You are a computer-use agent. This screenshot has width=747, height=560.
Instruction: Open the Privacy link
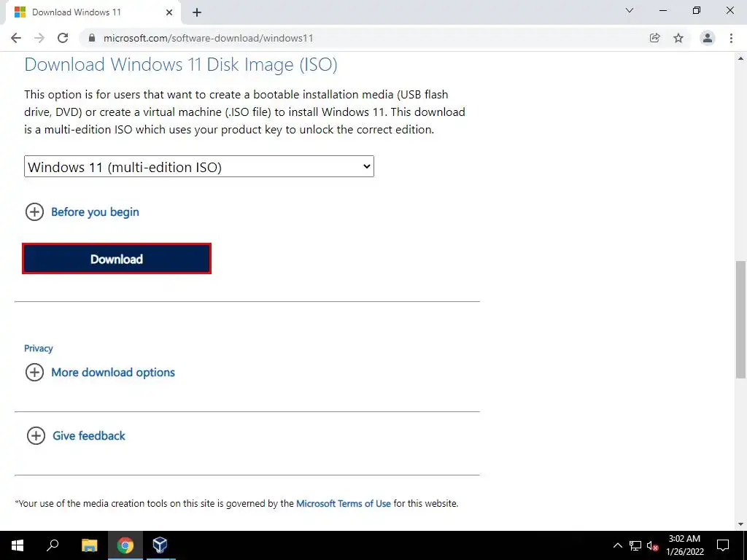(x=38, y=348)
